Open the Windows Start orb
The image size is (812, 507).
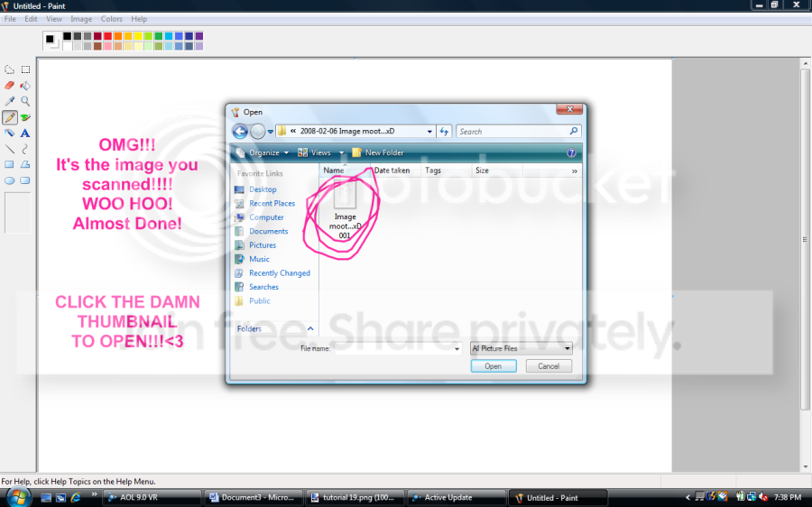point(18,497)
